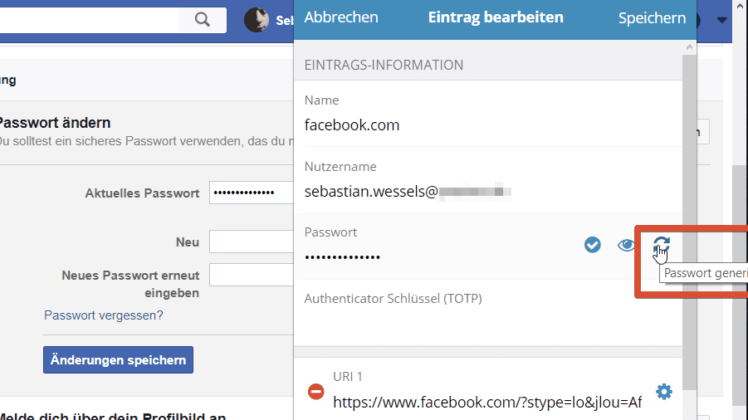Click the entry editor's vertical scrollbar

pyautogui.click(x=689, y=200)
